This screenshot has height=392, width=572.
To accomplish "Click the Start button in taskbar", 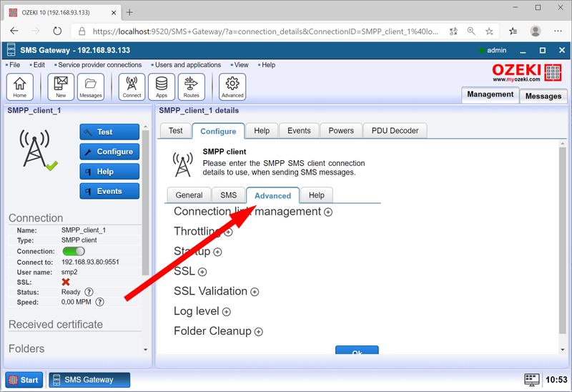I will [x=24, y=380].
